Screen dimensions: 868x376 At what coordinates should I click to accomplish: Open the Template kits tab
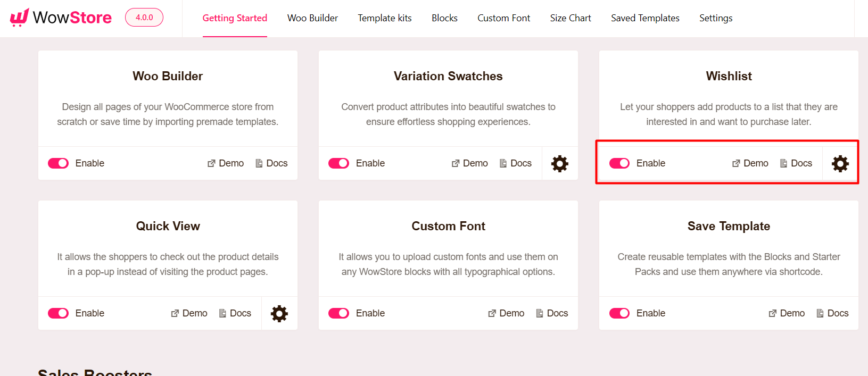pyautogui.click(x=385, y=18)
